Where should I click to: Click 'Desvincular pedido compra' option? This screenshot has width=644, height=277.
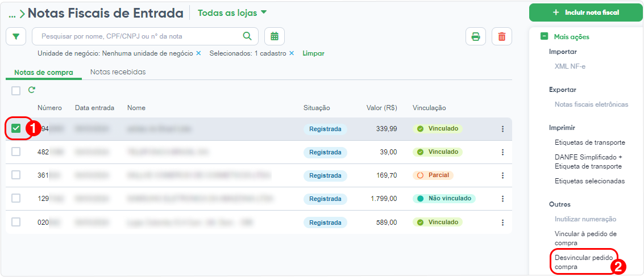tap(584, 262)
